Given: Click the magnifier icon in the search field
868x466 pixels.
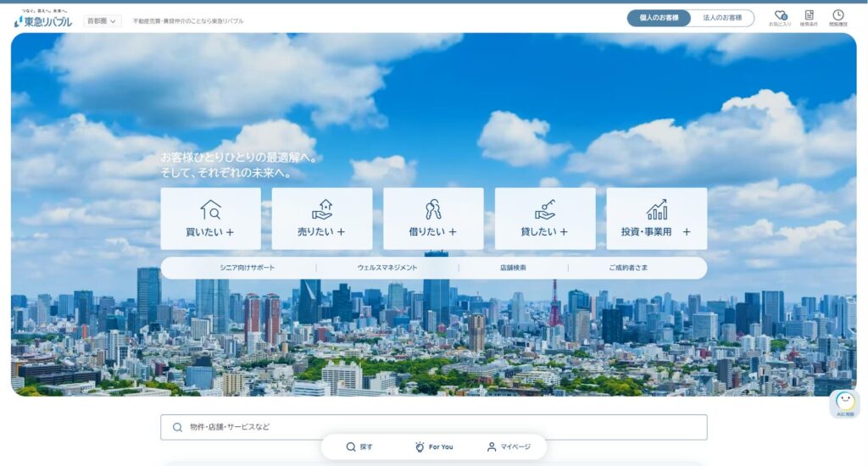Looking at the screenshot, I should [177, 427].
